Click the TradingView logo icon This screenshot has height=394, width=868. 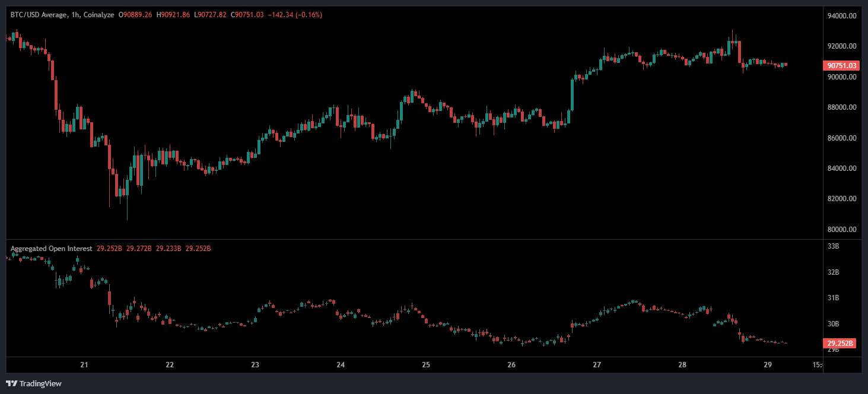(x=11, y=383)
